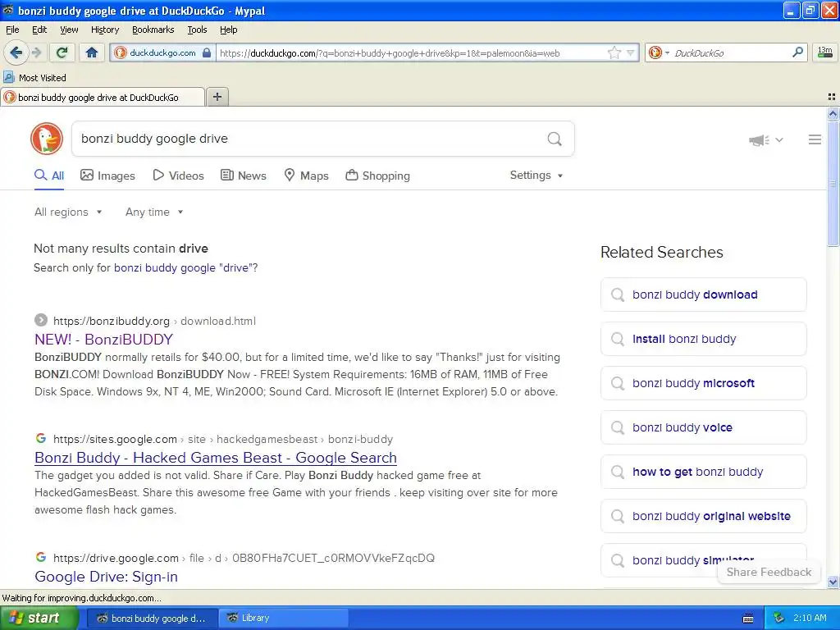Image resolution: width=840 pixels, height=630 pixels.
Task: Open the All regions filter dropdown
Action: click(68, 212)
